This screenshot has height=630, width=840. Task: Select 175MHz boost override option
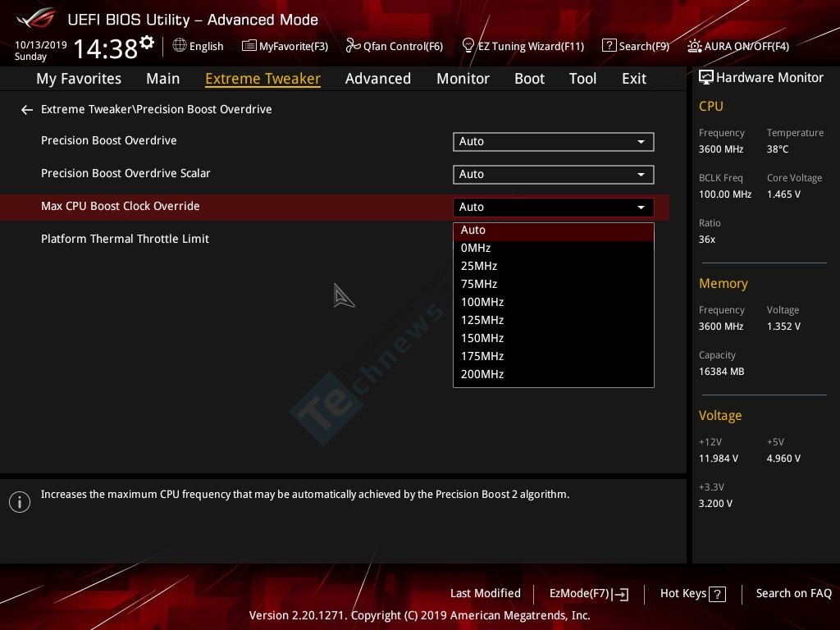(554, 356)
